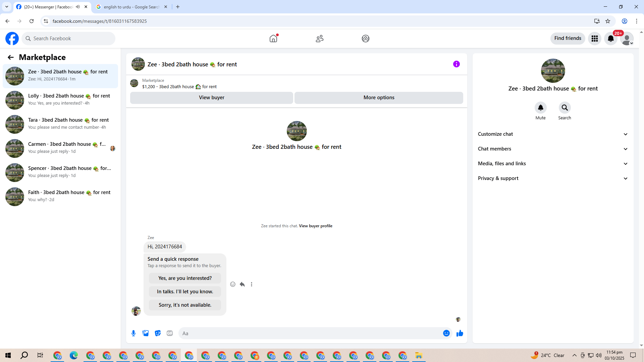This screenshot has height=362, width=644.
Task: Open the Carmen conversation
Action: pyautogui.click(x=60, y=148)
